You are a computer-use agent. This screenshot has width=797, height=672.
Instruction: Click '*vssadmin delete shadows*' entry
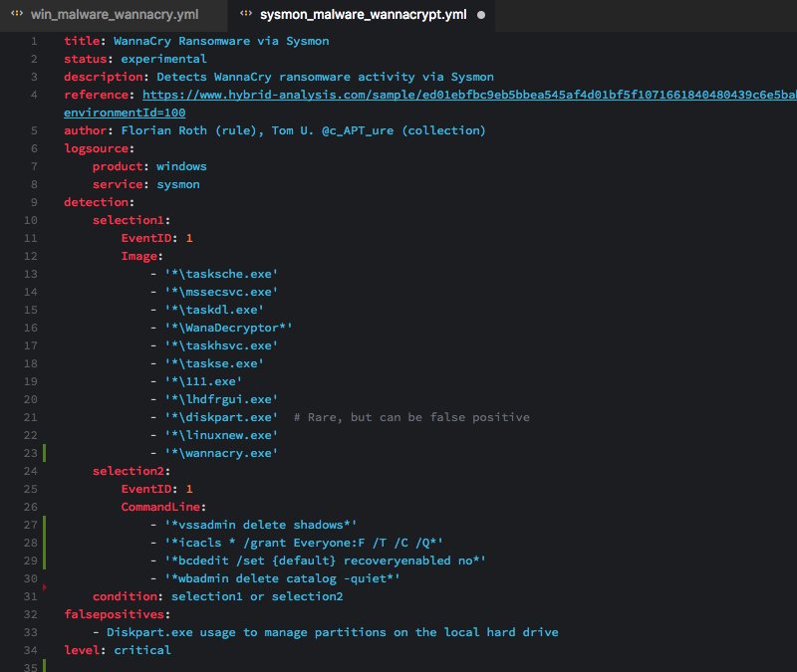[x=260, y=525]
